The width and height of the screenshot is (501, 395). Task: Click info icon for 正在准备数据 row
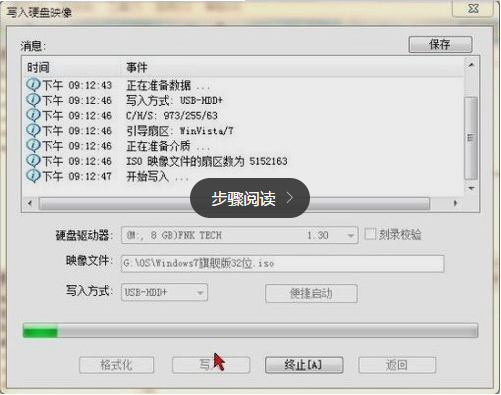click(33, 85)
